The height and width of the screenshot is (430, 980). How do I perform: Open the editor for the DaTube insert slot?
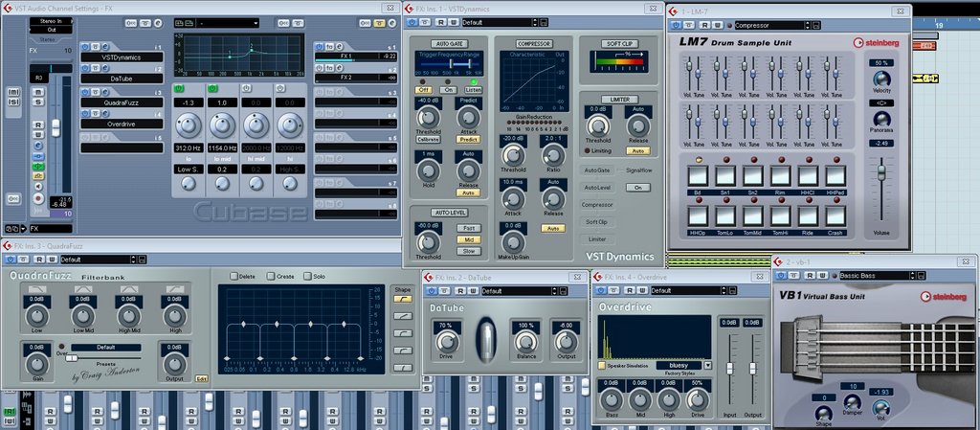[x=105, y=69]
